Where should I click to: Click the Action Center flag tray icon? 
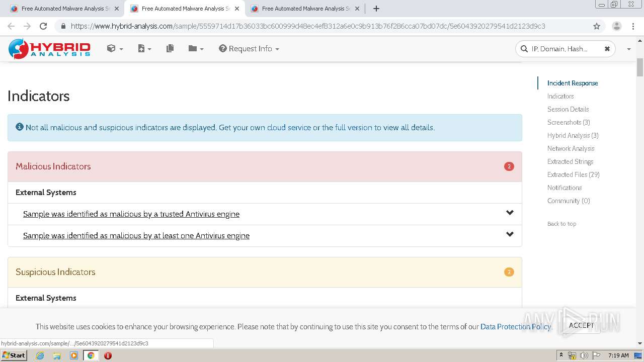tap(596, 355)
